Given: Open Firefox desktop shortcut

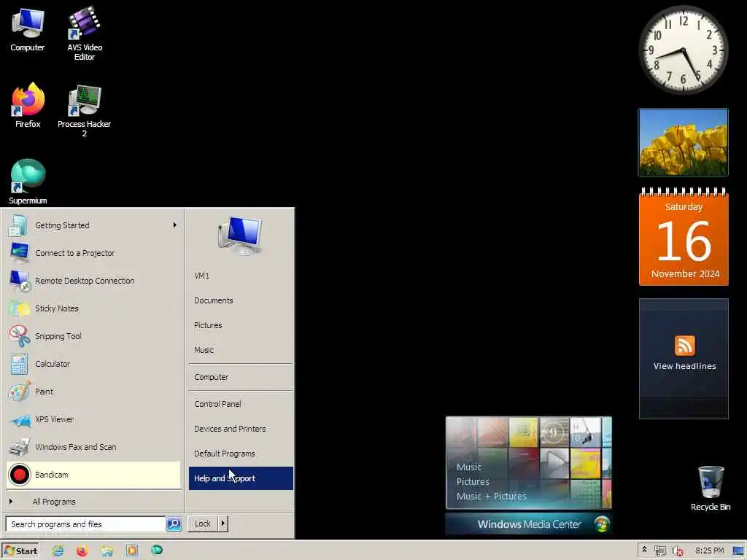Looking at the screenshot, I should [x=28, y=106].
